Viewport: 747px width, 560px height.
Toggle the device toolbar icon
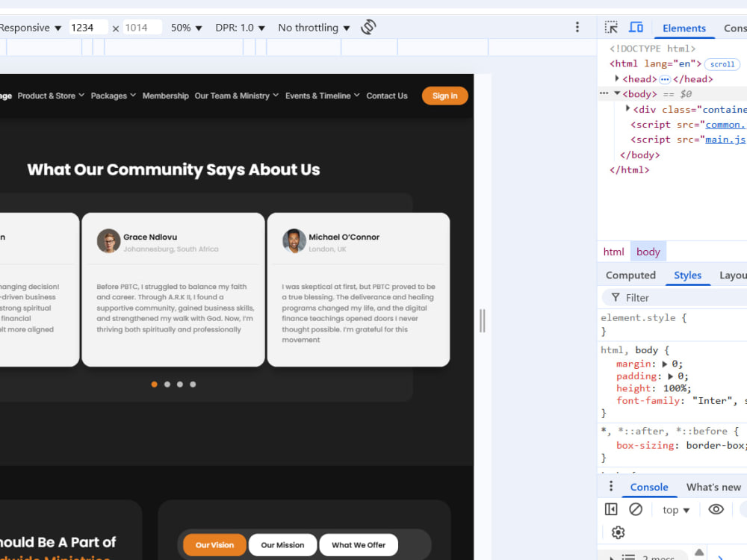click(x=636, y=27)
